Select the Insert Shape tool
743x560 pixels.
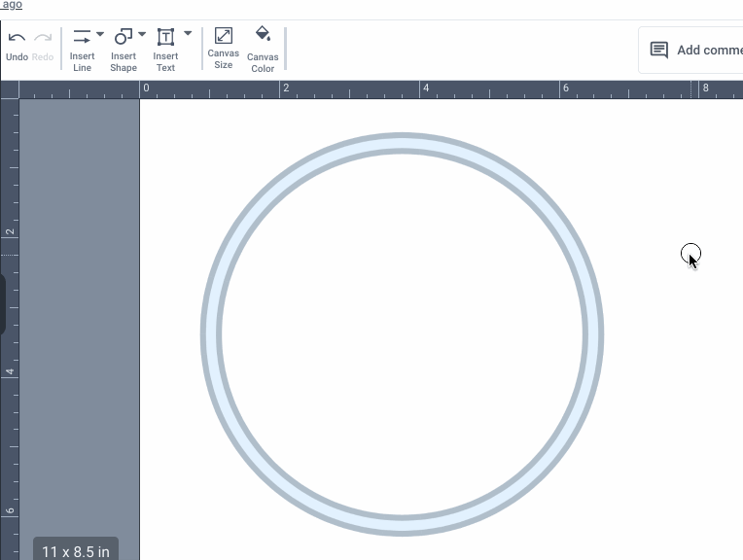pos(123,38)
